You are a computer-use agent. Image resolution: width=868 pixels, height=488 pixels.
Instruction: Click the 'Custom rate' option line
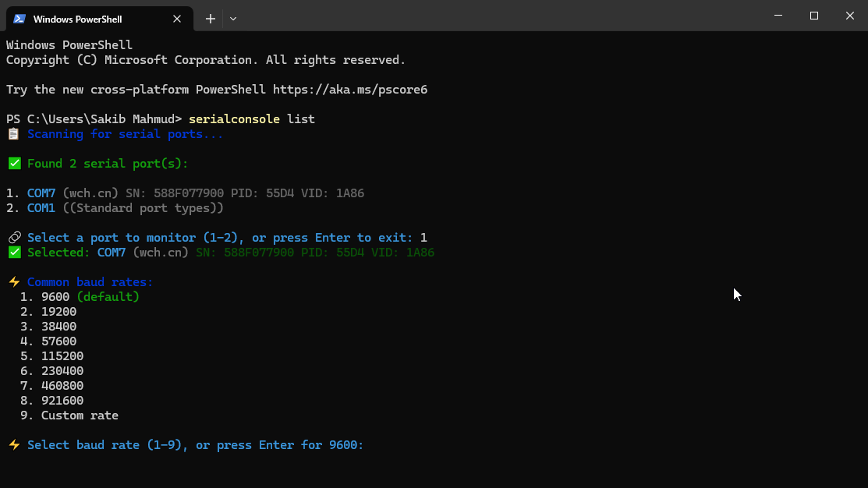[69, 416]
